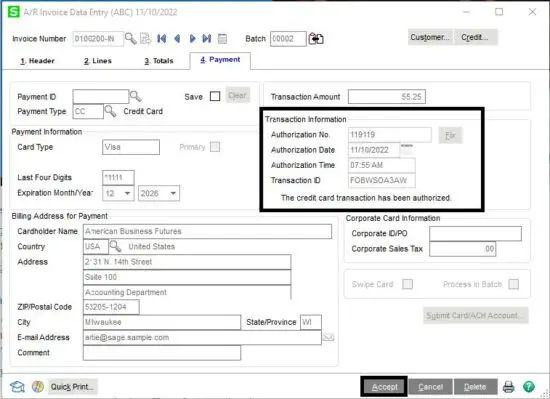Click the E-mail Address field
Screen dimensions: 550x399
202,338
